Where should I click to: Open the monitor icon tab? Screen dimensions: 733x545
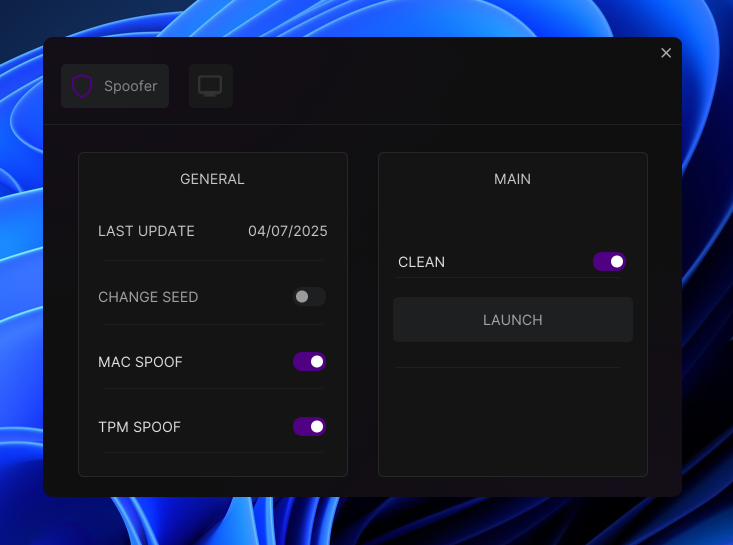[210, 86]
